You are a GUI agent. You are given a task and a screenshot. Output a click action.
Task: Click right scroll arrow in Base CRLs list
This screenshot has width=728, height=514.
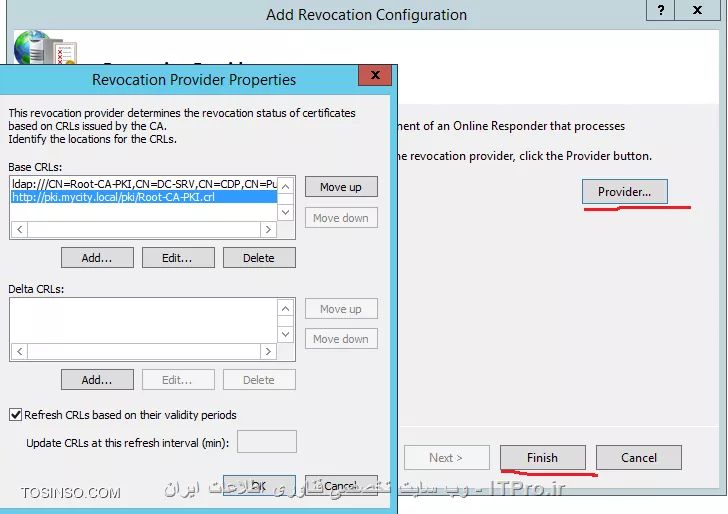click(x=268, y=229)
